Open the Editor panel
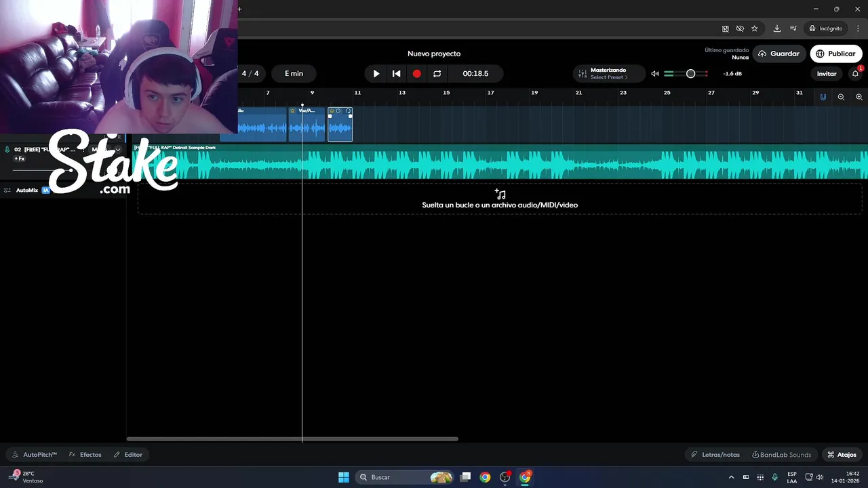This screenshot has width=868, height=488. (x=128, y=455)
